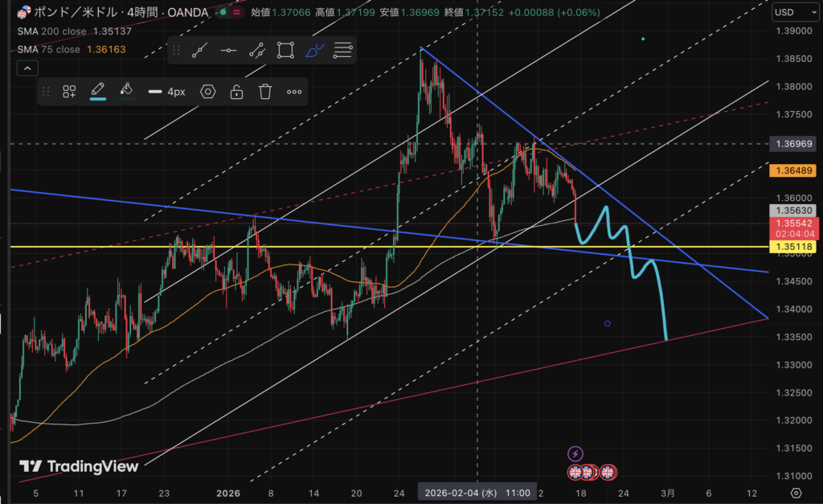
Task: Toggle the lock on the drawing
Action: click(x=236, y=92)
